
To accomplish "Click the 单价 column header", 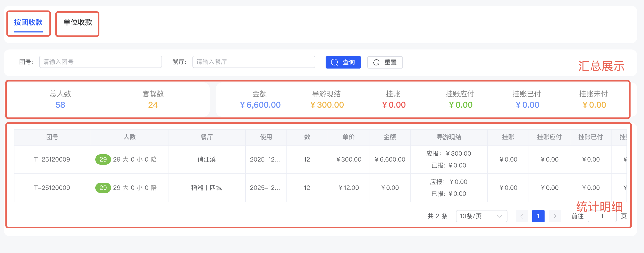I will (348, 137).
